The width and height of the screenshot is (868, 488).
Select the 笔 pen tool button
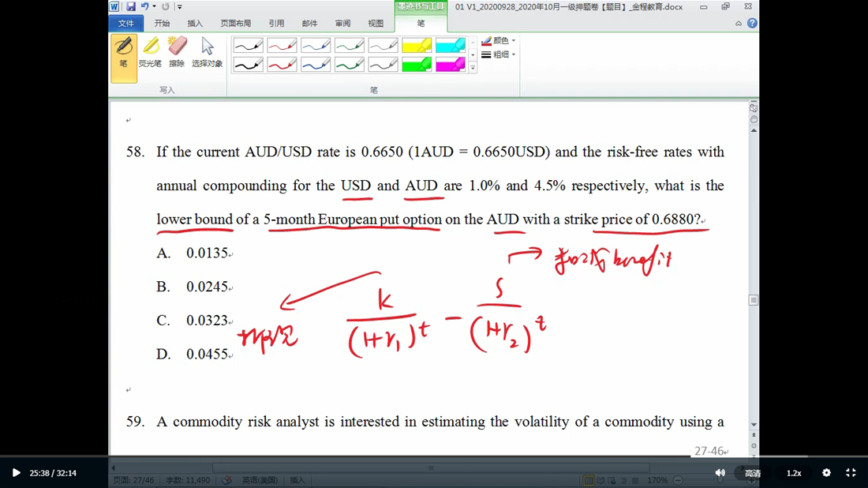(x=123, y=58)
